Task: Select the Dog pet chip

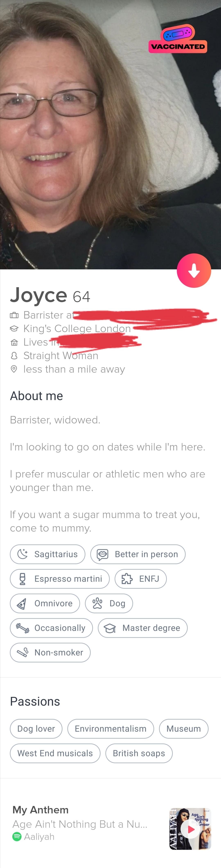Action: coord(109,604)
